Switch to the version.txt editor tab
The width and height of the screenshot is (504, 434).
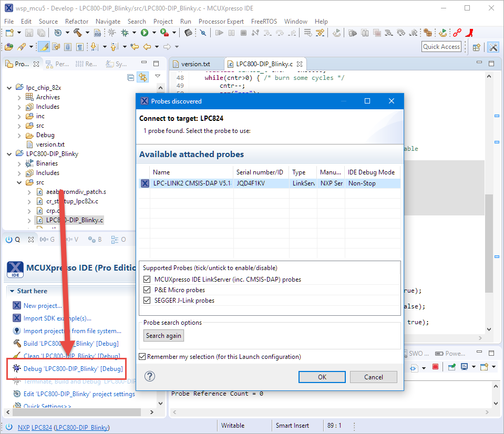coord(196,64)
